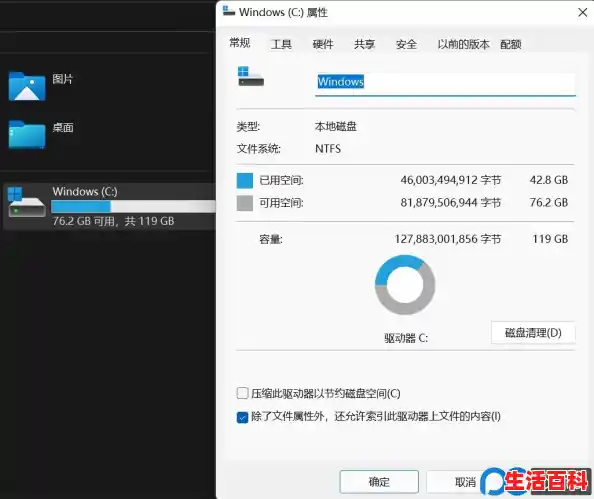Click the 本地磁盘 type value

tap(336, 126)
